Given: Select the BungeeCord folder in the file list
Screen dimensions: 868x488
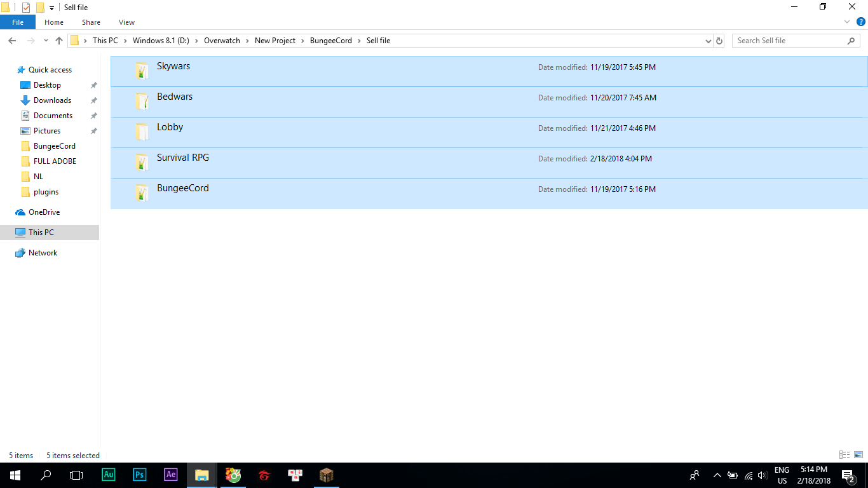Looking at the screenshot, I should 489,193.
